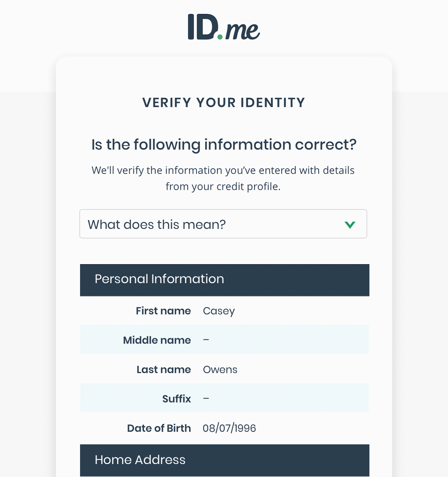This screenshot has height=477, width=448.
Task: Select the 'VERIFY YOUR IDENTITY' heading
Action: point(224,103)
